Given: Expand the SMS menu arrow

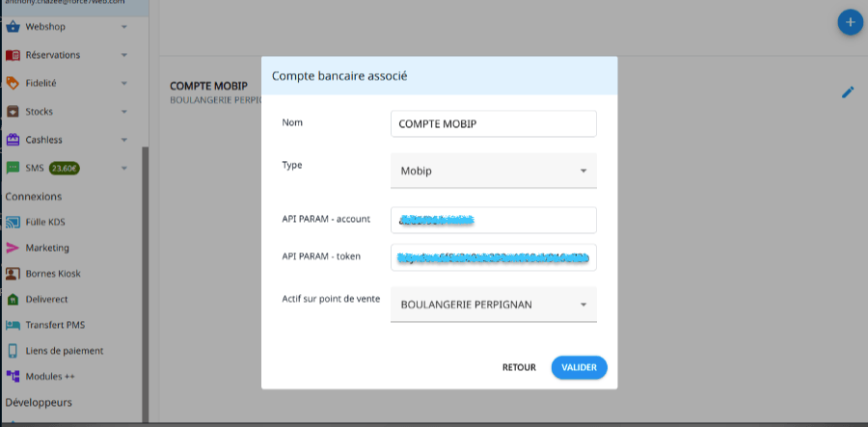Looking at the screenshot, I should tap(124, 168).
